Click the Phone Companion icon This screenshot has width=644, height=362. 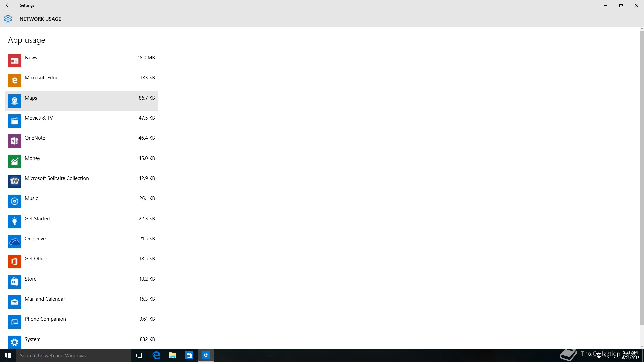click(x=15, y=322)
